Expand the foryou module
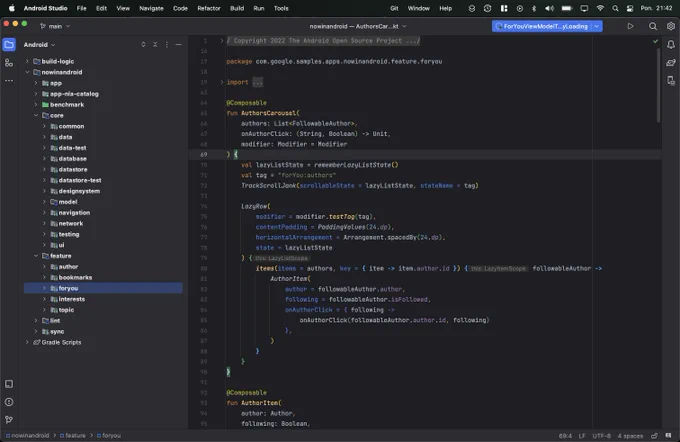The image size is (680, 442). 44,288
